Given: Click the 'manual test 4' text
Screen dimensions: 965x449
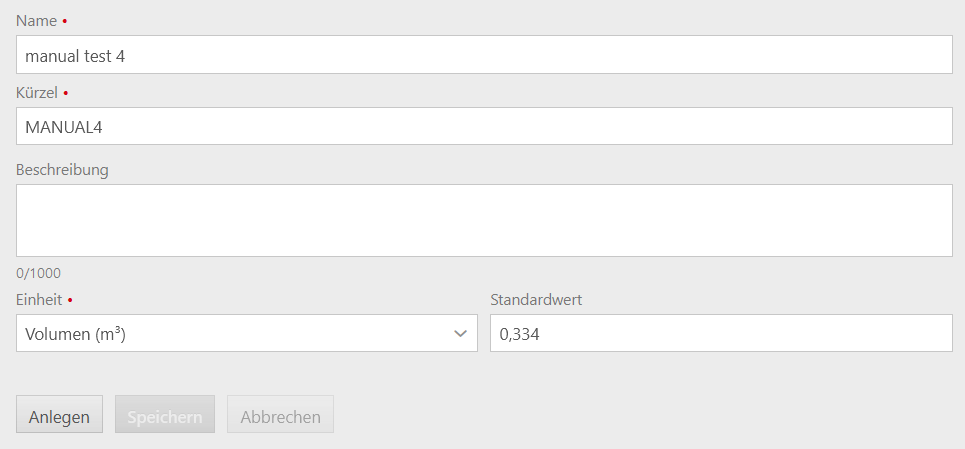Looking at the screenshot, I should point(75,56).
